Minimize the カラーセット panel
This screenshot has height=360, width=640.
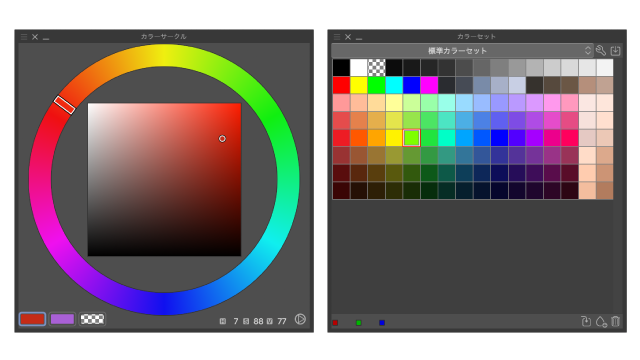pos(359,38)
